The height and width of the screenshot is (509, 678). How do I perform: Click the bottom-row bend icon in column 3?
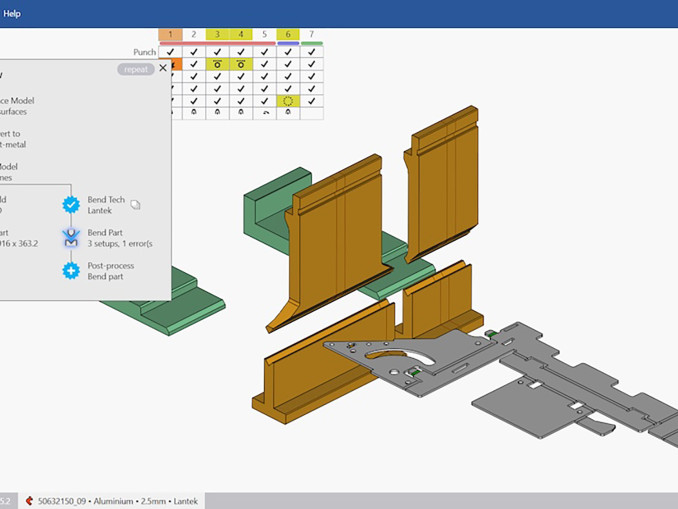(x=217, y=112)
